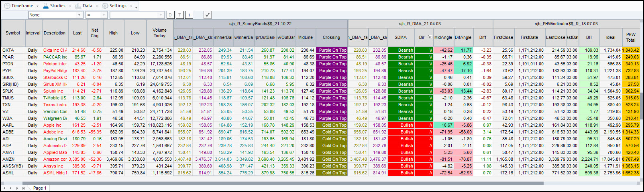The image size is (644, 192).
Task: Select the AMZN symbol cell
Action: pos(13,159)
